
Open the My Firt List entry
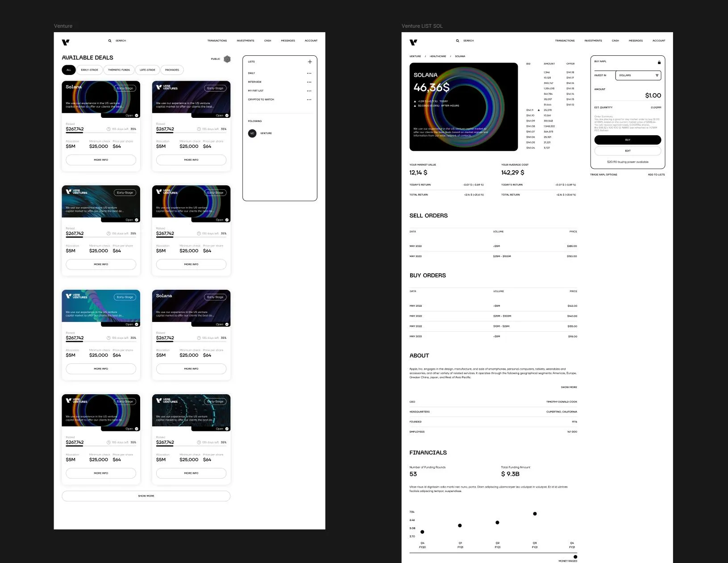256,91
